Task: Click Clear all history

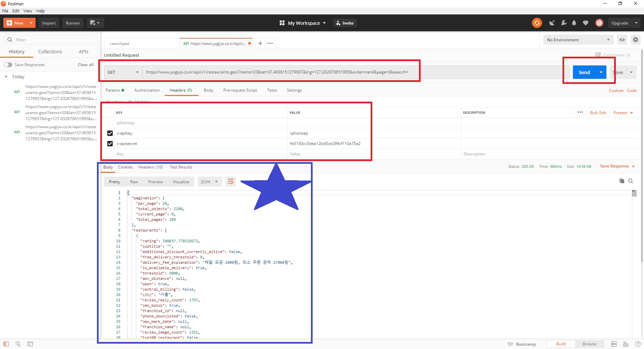Action: (86, 65)
